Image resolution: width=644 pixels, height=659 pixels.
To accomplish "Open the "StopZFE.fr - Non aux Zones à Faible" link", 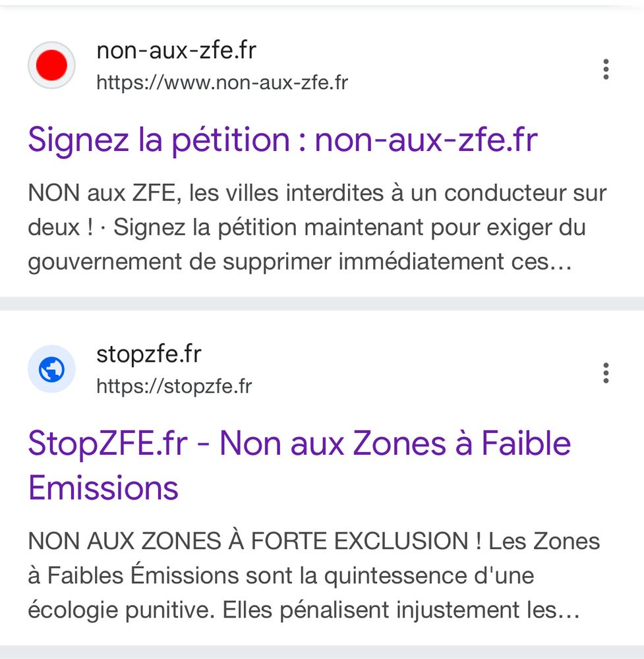I will [x=299, y=443].
